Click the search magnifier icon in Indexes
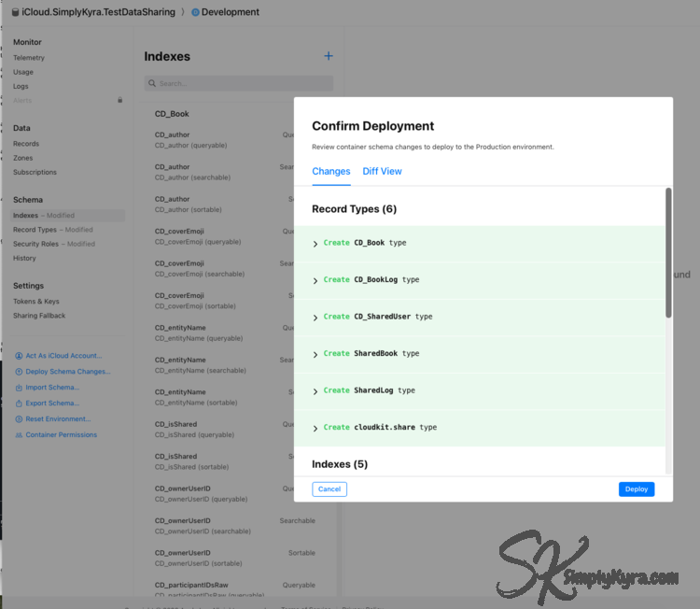The image size is (700, 609). coord(152,83)
